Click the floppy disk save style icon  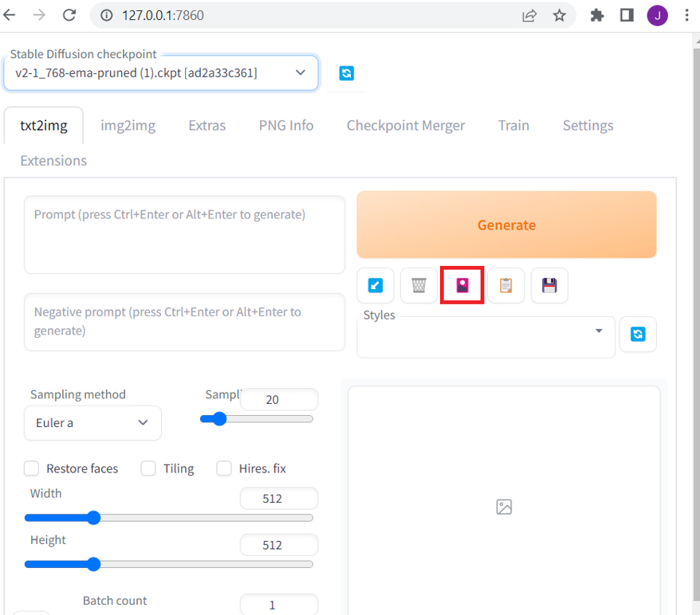pos(549,285)
